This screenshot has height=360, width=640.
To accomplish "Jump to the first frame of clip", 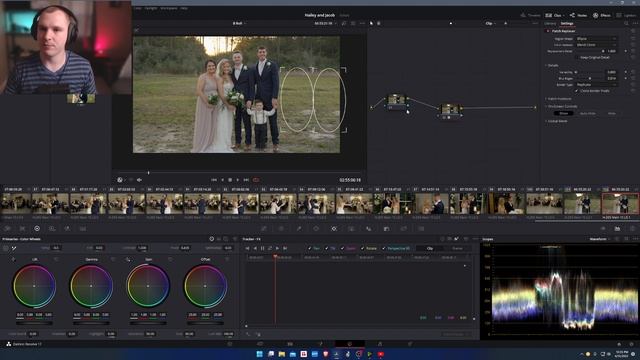I will pos(214,180).
